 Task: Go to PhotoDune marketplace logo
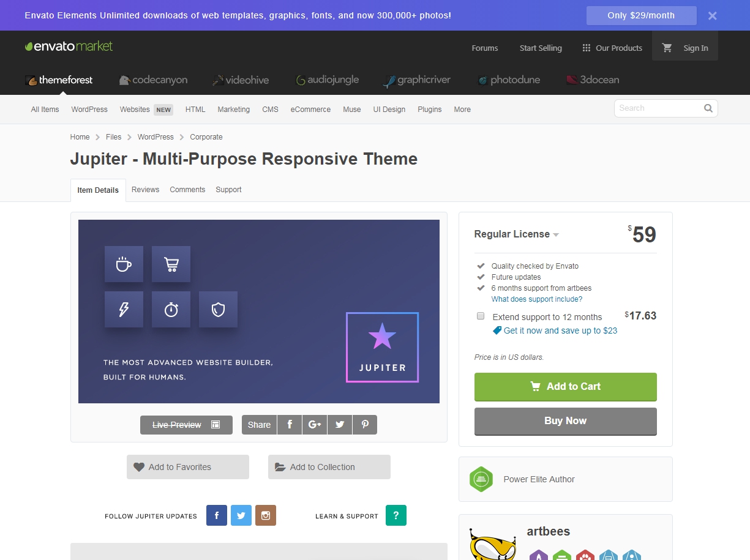(509, 80)
